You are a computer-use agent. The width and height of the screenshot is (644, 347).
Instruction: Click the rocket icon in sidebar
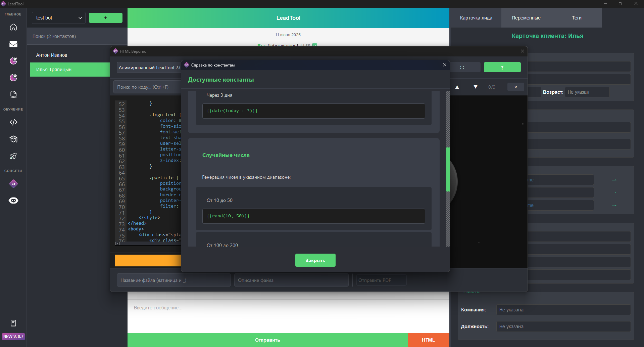click(x=13, y=156)
